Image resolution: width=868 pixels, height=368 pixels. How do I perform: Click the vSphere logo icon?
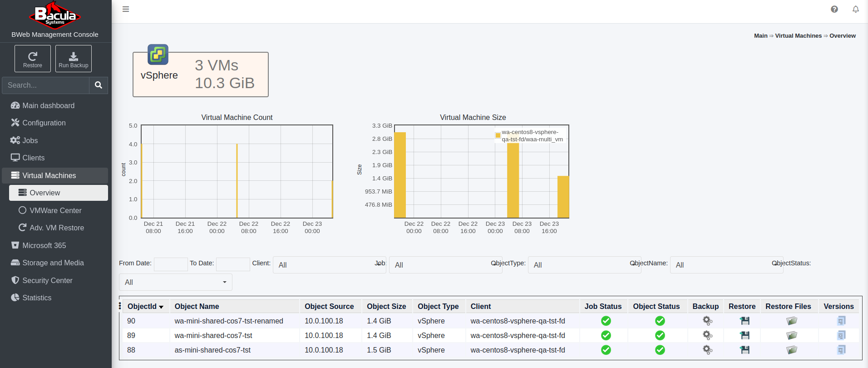pyautogui.click(x=158, y=55)
